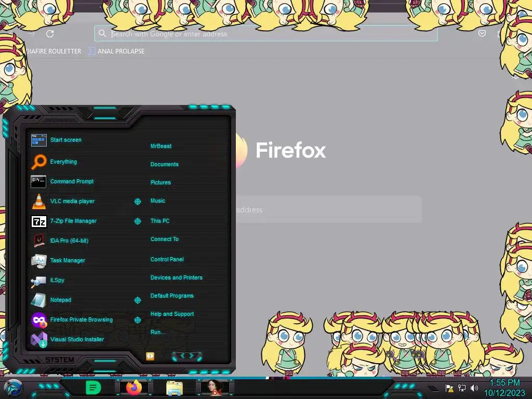The image size is (532, 399).
Task: Open Documents from start menu
Action: click(165, 164)
